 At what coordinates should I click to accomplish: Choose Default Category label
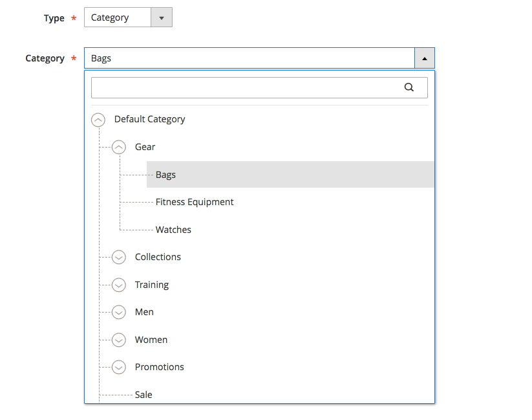[x=149, y=119]
